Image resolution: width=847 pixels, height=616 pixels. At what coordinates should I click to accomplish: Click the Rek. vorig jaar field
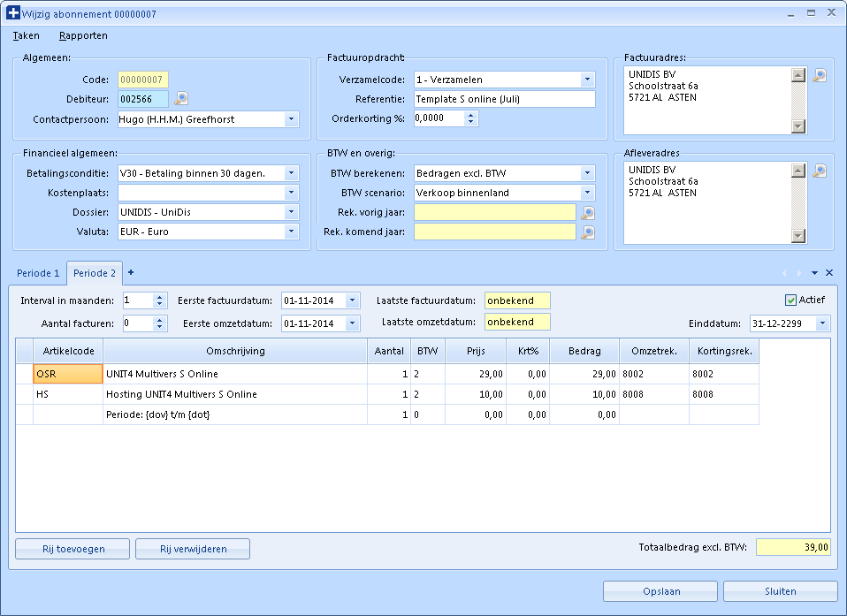(x=495, y=212)
